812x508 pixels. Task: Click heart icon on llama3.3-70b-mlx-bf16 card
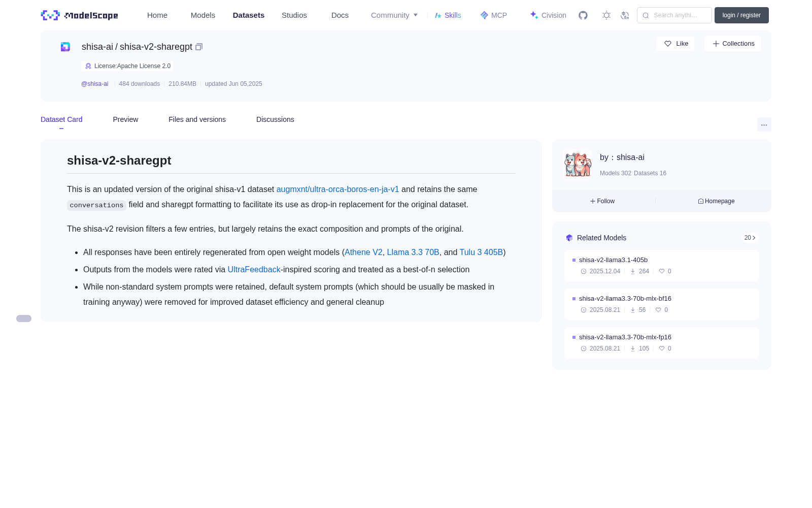click(658, 310)
